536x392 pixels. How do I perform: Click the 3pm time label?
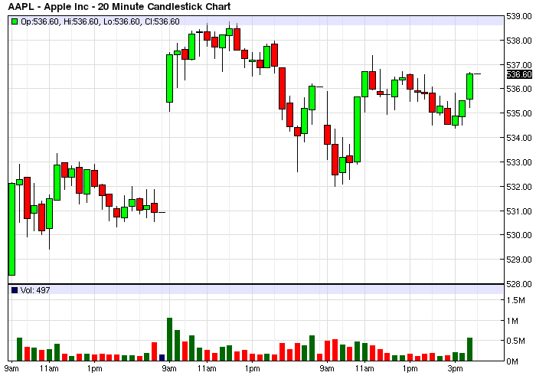455,369
